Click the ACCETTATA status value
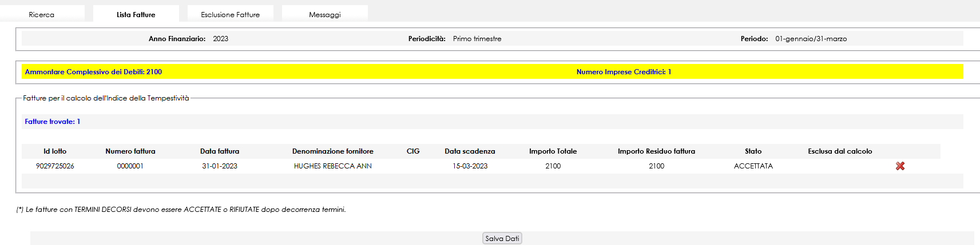 (753, 166)
